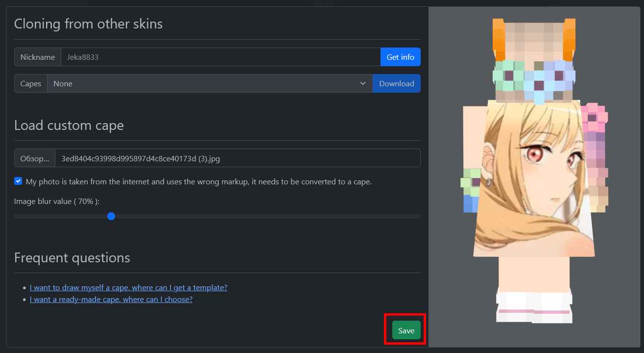
Task: Click the Обзор... browse file button
Action: pyautogui.click(x=35, y=158)
